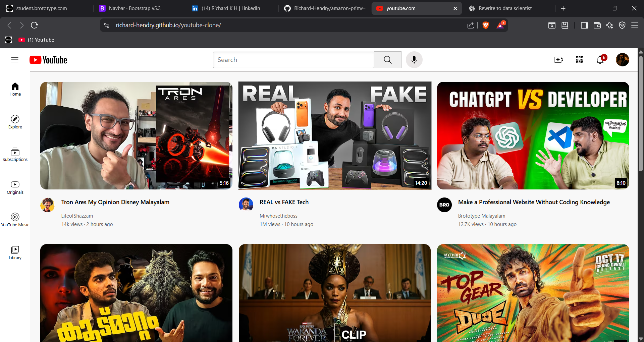
Task: Click the YouTube logo
Action: pyautogui.click(x=48, y=60)
